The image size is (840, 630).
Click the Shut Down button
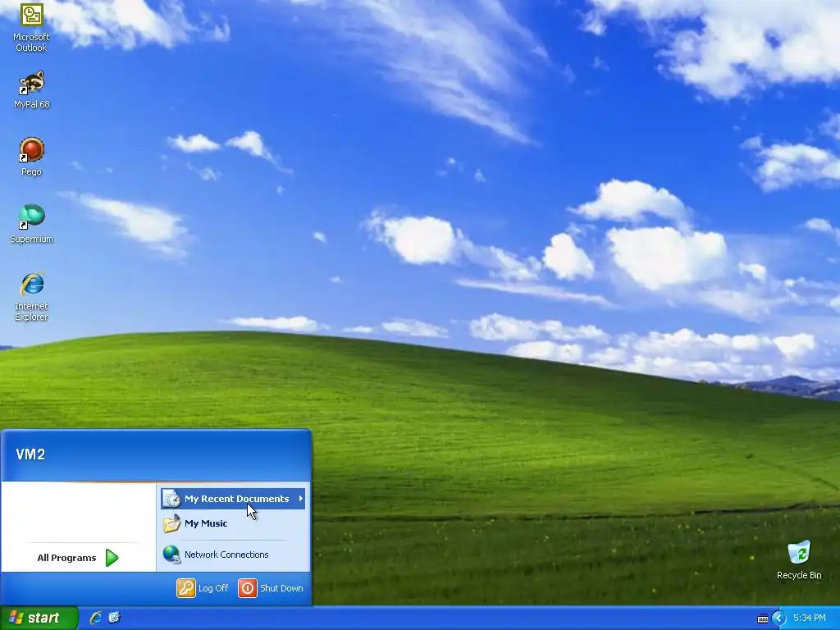click(x=271, y=588)
